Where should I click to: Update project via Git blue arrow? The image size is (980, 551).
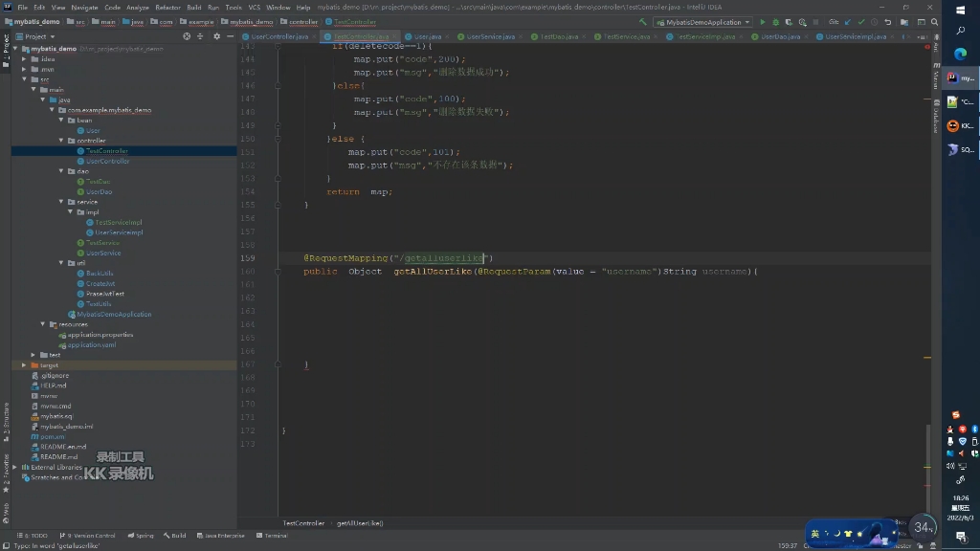point(848,22)
